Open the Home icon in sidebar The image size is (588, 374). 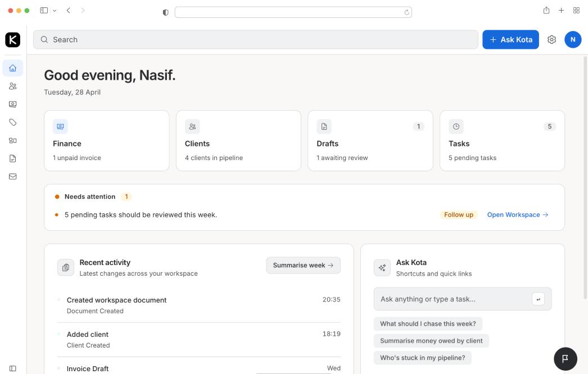tap(13, 69)
